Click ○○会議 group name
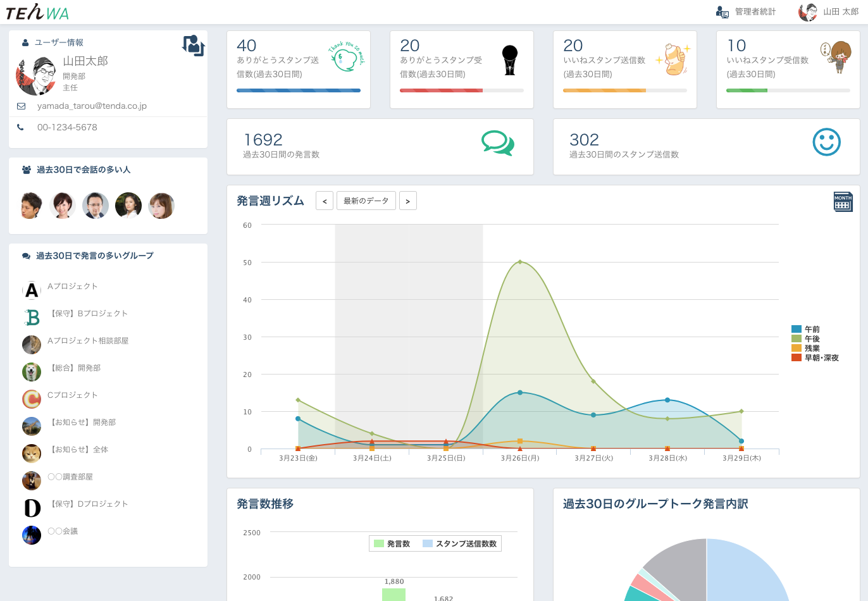 [63, 531]
